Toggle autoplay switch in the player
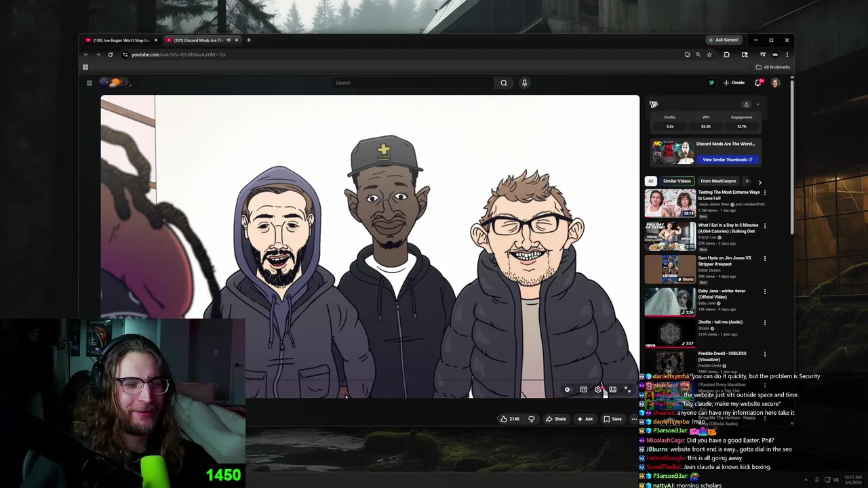The height and width of the screenshot is (488, 868). pos(567,390)
